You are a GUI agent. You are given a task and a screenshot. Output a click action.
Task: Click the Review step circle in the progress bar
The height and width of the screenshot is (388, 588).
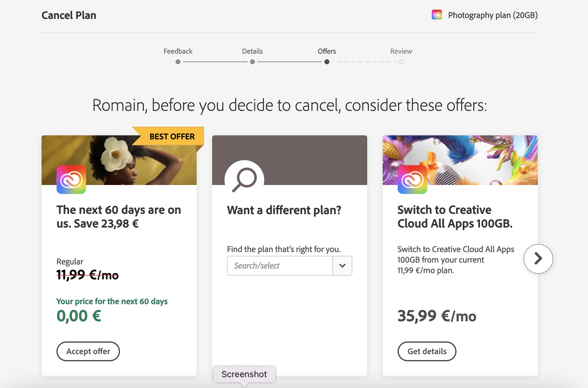point(401,62)
